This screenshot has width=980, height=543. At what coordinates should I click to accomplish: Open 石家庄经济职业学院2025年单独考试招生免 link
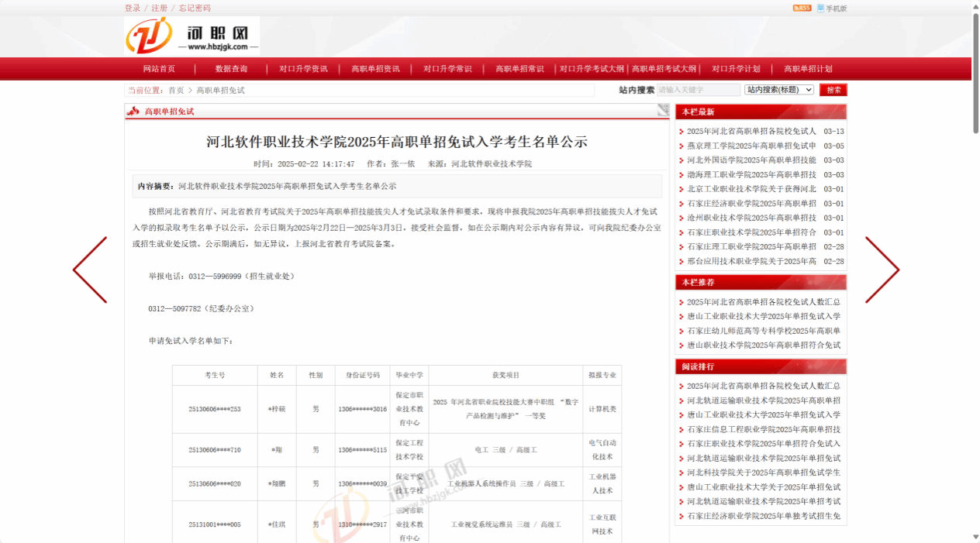tap(764, 516)
